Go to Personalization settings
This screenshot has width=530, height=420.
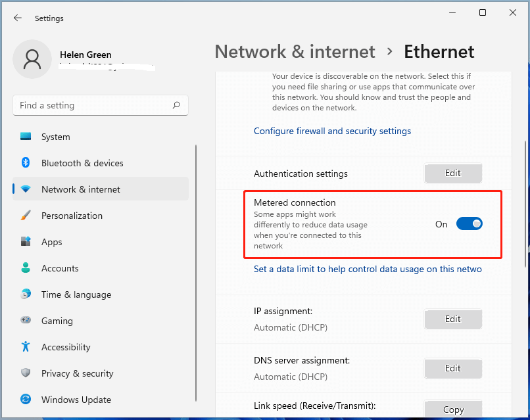pyautogui.click(x=101, y=216)
